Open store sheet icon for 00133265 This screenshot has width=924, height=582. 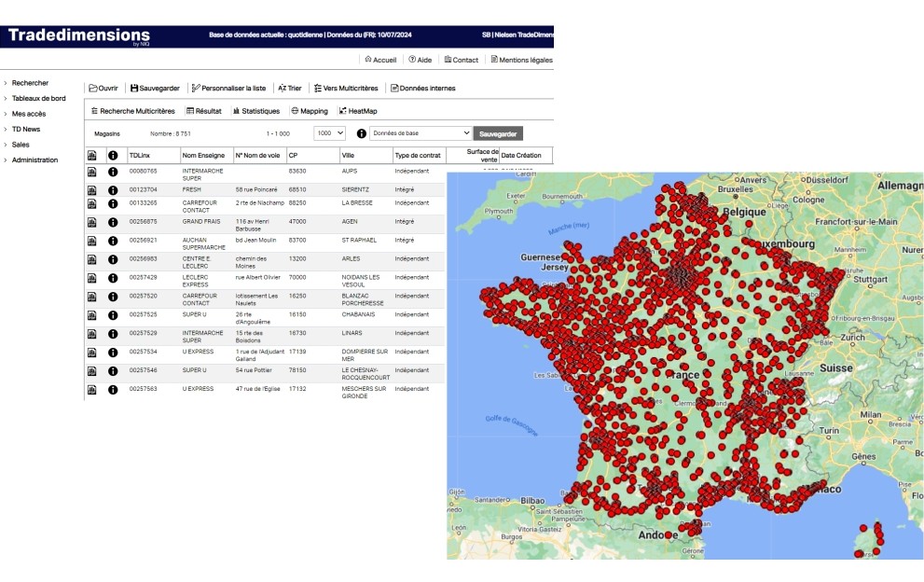click(92, 204)
